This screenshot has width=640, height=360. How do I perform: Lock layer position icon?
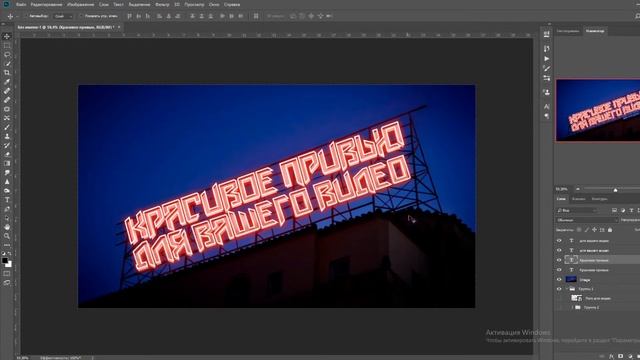pyautogui.click(x=594, y=230)
